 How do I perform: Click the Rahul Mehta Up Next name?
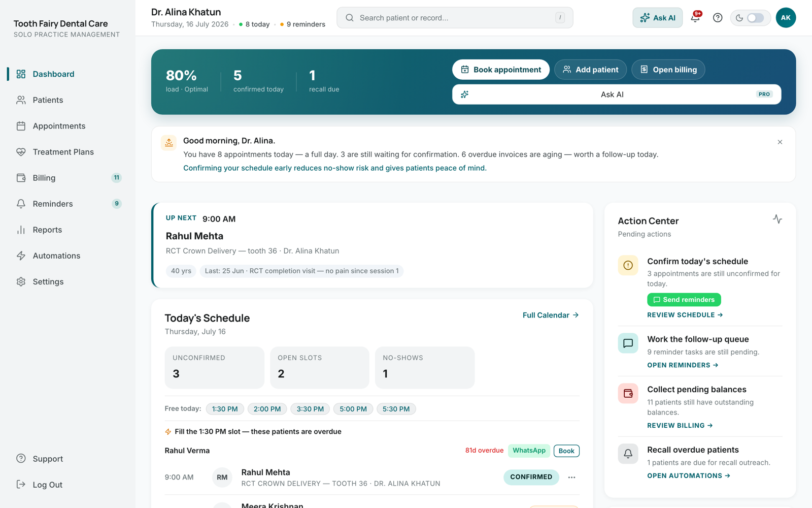point(194,236)
